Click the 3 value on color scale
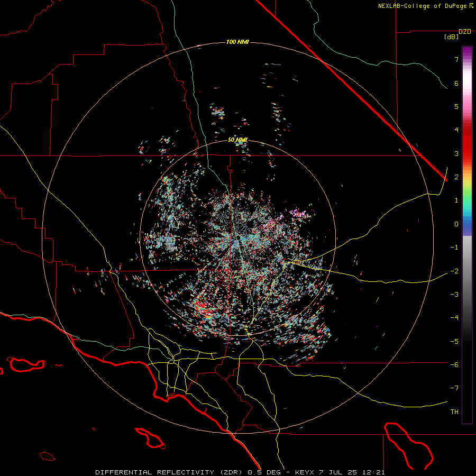This screenshot has height=476, width=476. coord(456,153)
